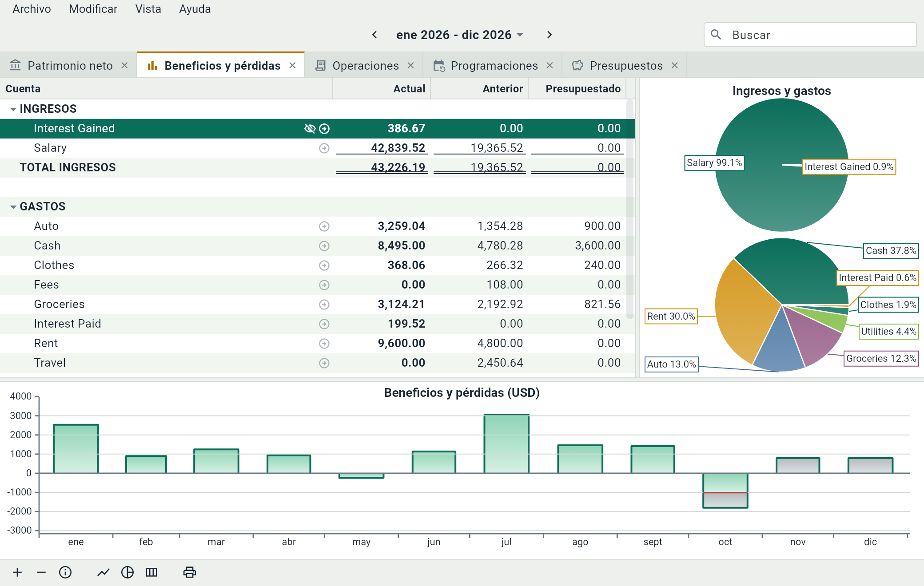This screenshot has width=924, height=586.
Task: Click the accounts table vertical scrollbar
Action: click(629, 210)
